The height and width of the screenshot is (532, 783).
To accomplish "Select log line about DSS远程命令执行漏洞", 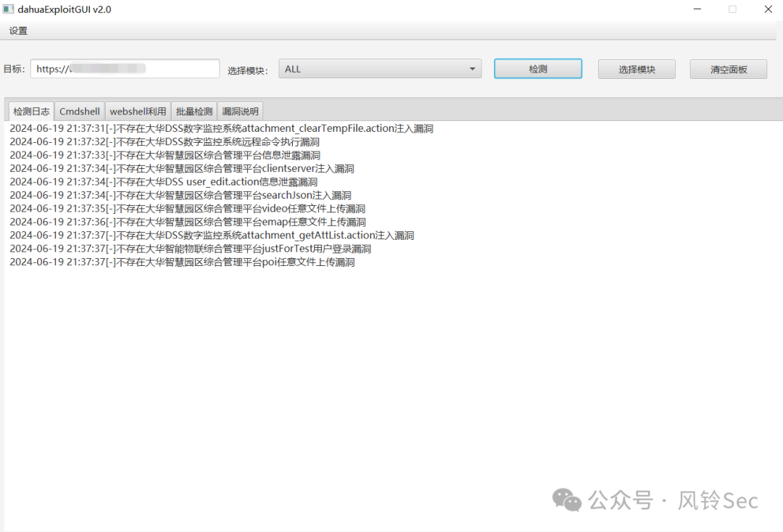I will [165, 142].
